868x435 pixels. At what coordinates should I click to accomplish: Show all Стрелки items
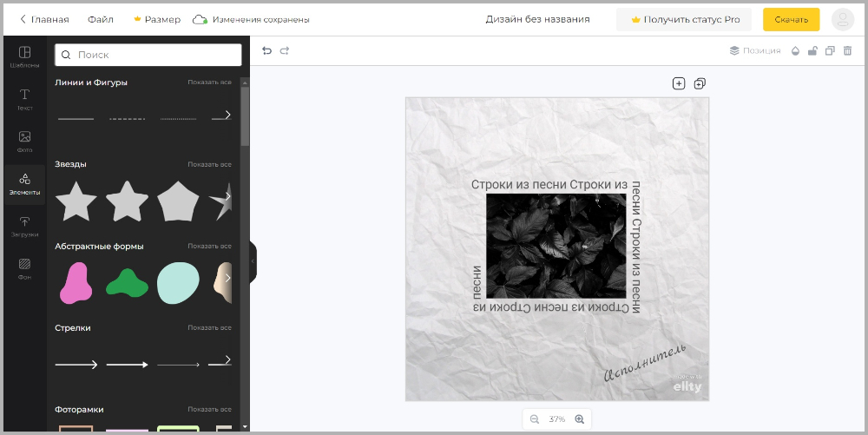(209, 327)
